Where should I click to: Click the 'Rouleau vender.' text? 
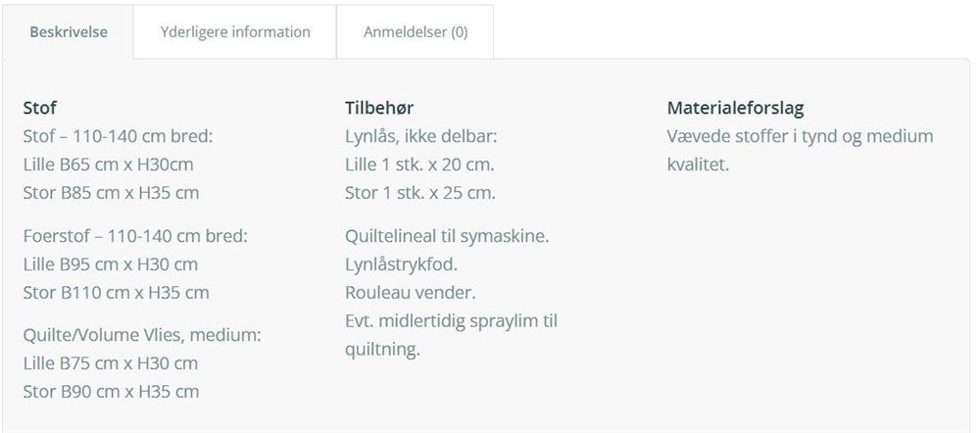point(411,292)
